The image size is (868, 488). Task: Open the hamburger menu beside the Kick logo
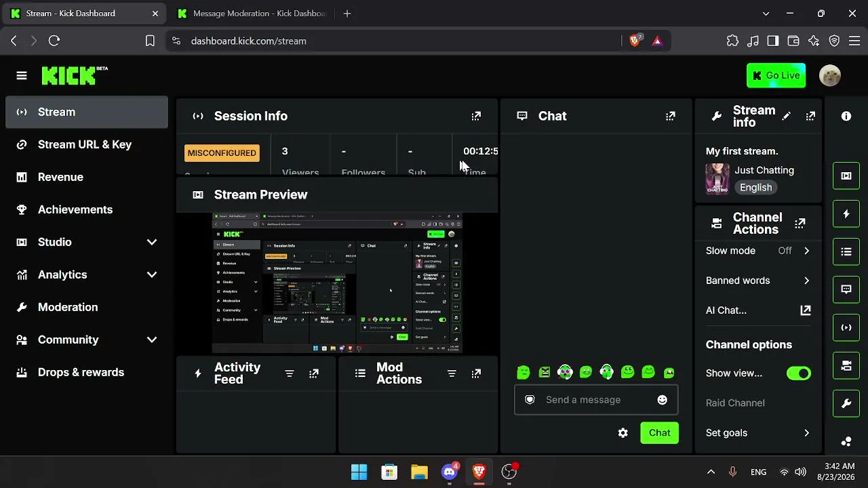pos(22,75)
